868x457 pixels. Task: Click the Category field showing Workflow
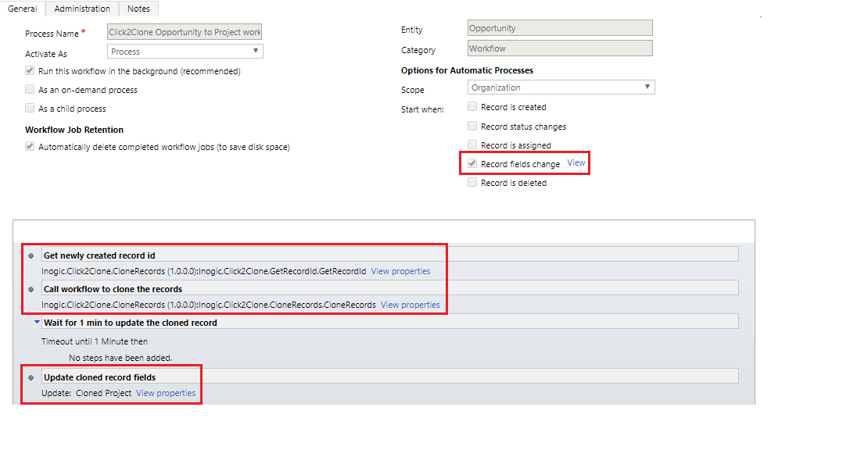[x=560, y=48]
